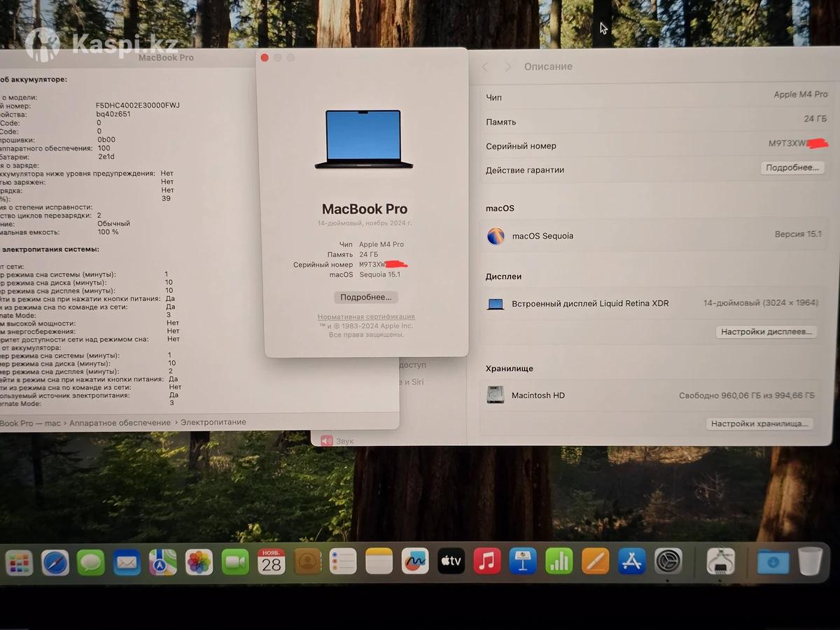Open the Photos app icon
Viewport: 840px width, 630px height.
(x=199, y=562)
